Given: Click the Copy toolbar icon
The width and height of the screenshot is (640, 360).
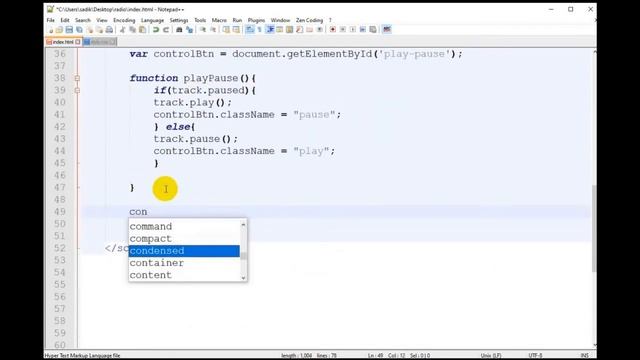Looking at the screenshot, I should pyautogui.click(x=133, y=29).
